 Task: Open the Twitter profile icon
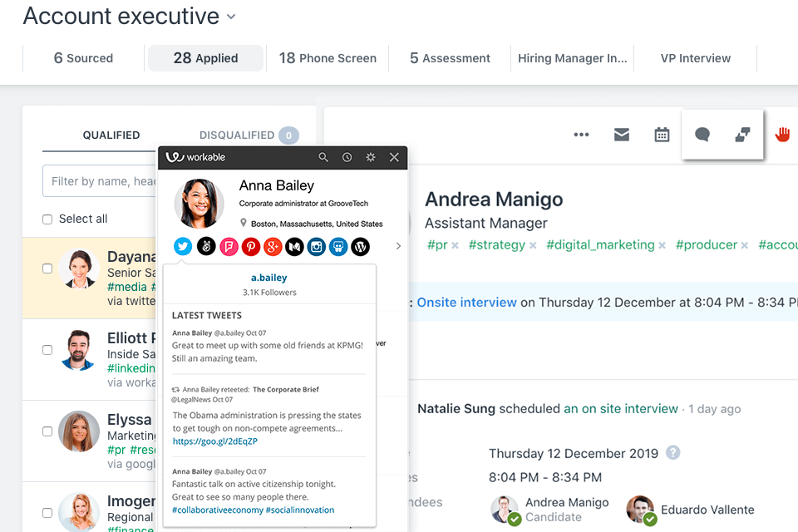point(184,246)
